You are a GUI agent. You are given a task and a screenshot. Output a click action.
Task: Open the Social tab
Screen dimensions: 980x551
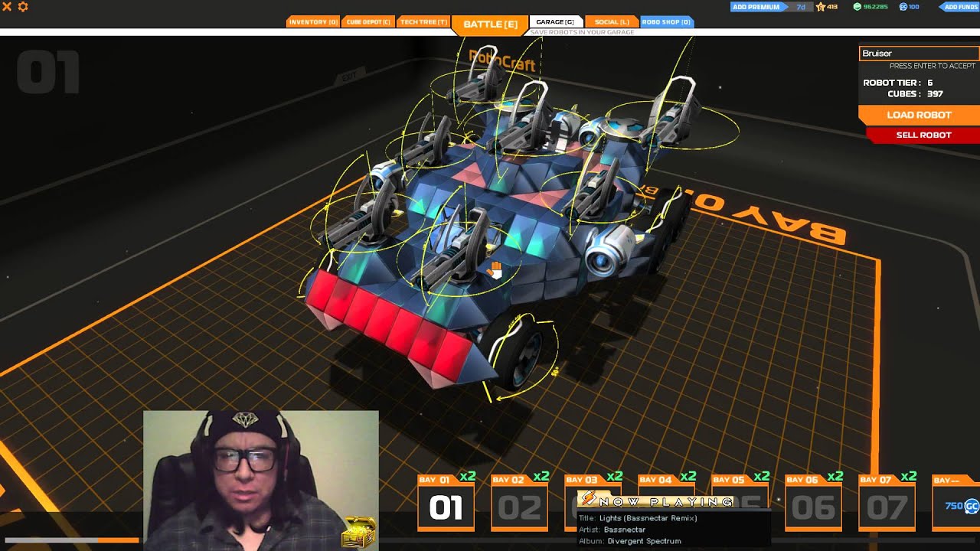(611, 22)
